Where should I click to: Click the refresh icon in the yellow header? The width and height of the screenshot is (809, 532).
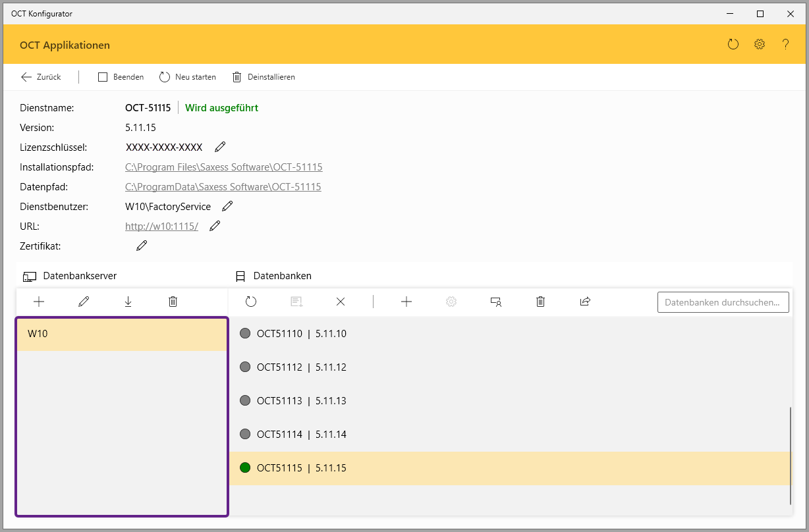click(733, 45)
